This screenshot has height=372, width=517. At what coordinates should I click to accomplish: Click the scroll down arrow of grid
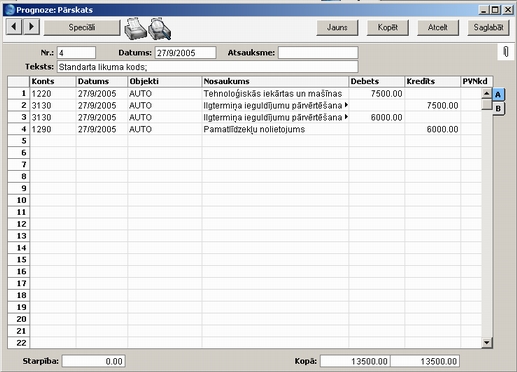487,342
